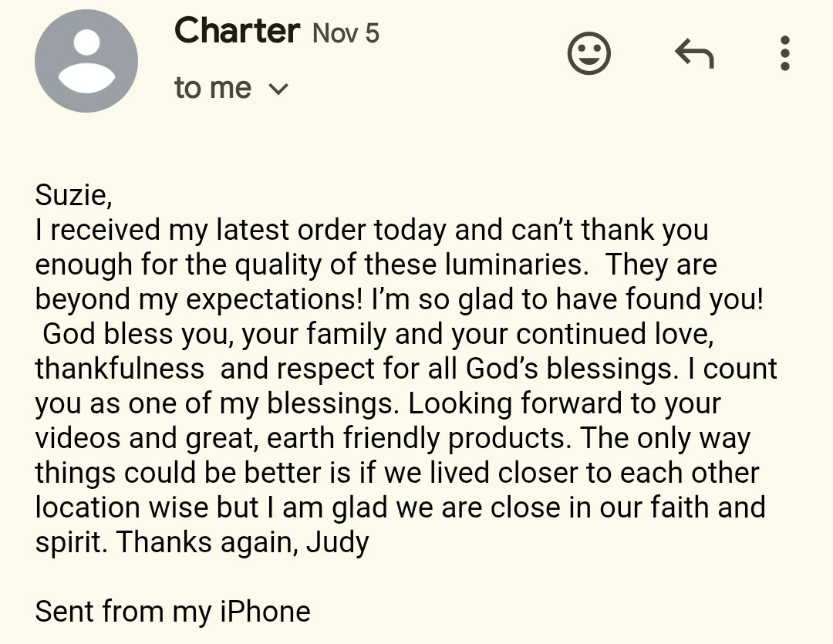Screen dimensions: 833x644
Task: Click the sender's profile avatar icon
Action: coord(86,62)
